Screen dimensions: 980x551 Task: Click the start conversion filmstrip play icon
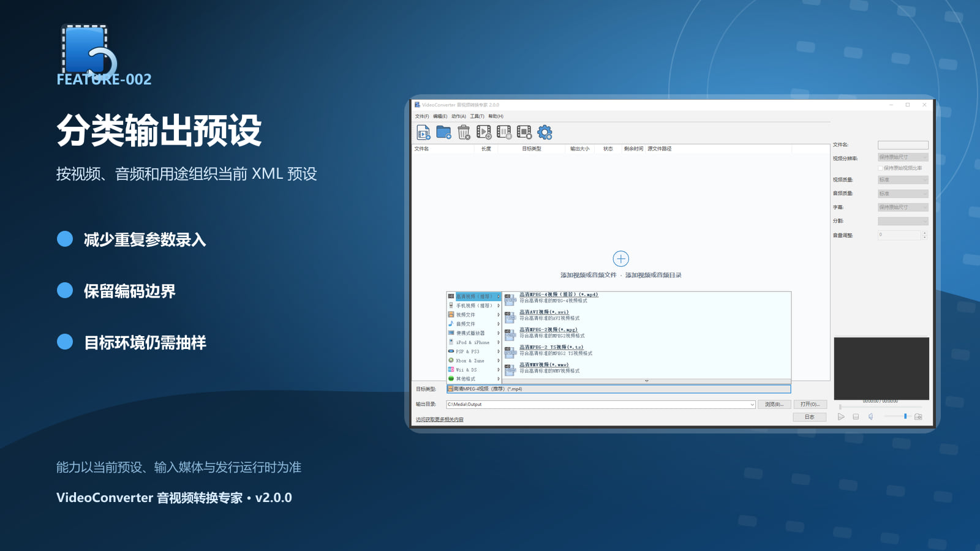(484, 132)
